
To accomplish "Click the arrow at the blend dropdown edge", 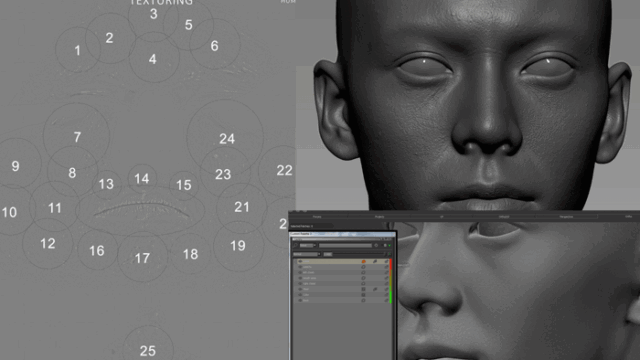I will pos(319,254).
